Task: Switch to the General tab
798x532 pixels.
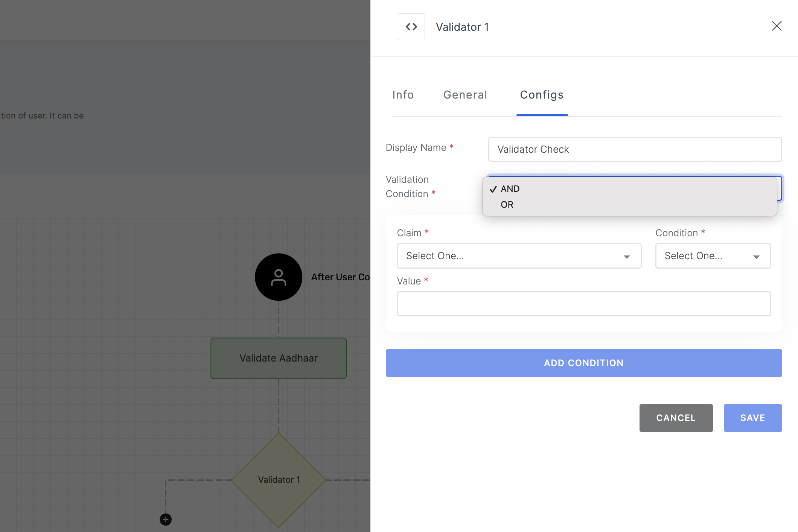Action: (x=466, y=95)
